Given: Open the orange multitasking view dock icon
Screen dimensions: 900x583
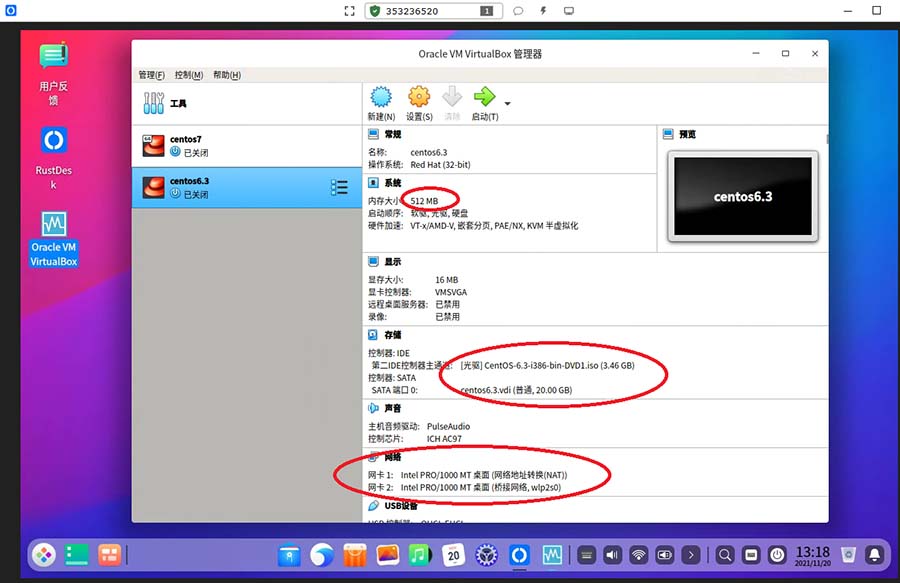Looking at the screenshot, I should pos(109,555).
